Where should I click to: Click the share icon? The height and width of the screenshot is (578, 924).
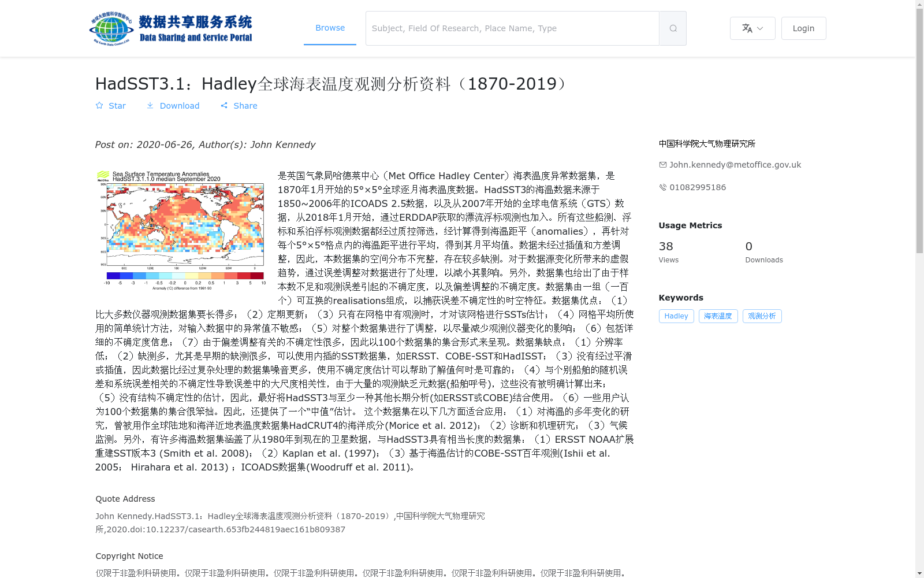click(224, 106)
